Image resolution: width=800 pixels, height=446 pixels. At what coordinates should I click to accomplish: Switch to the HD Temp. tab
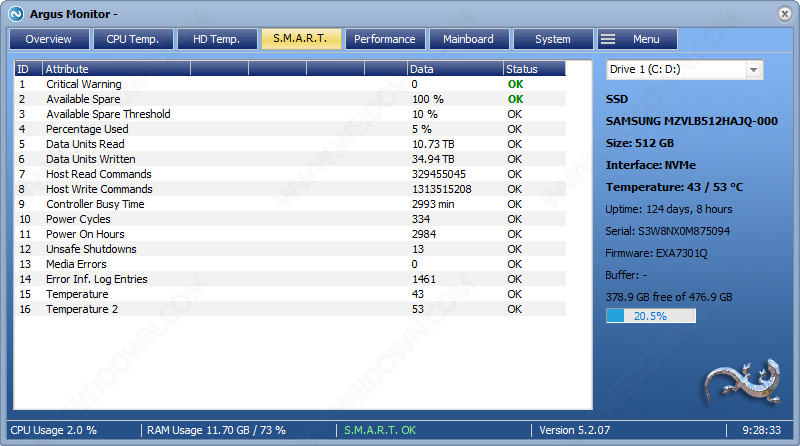pos(217,39)
